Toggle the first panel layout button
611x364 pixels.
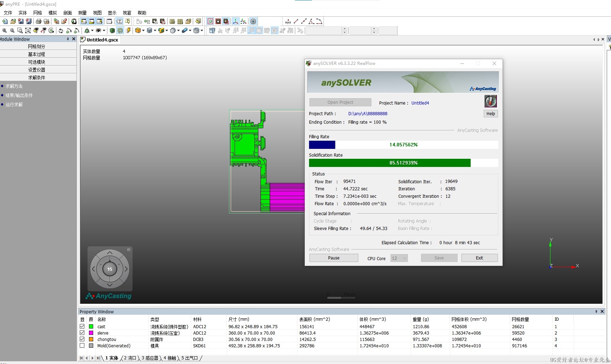tap(84, 21)
